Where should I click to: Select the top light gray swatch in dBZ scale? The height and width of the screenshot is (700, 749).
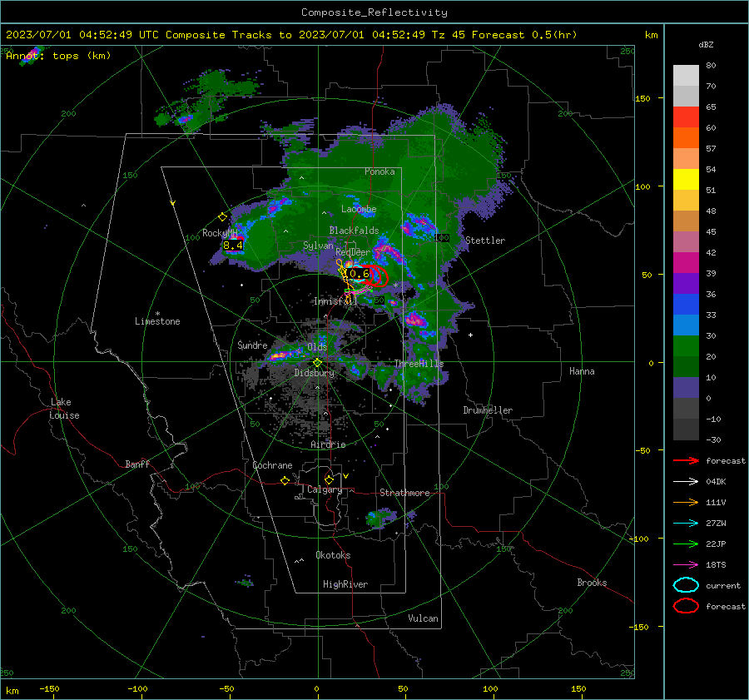[686, 76]
